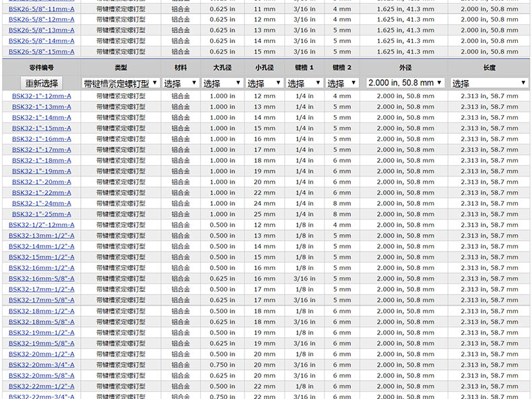Open part link BSK32-22mm-1/2"-A
The width and height of the screenshot is (532, 399).
pyautogui.click(x=42, y=387)
